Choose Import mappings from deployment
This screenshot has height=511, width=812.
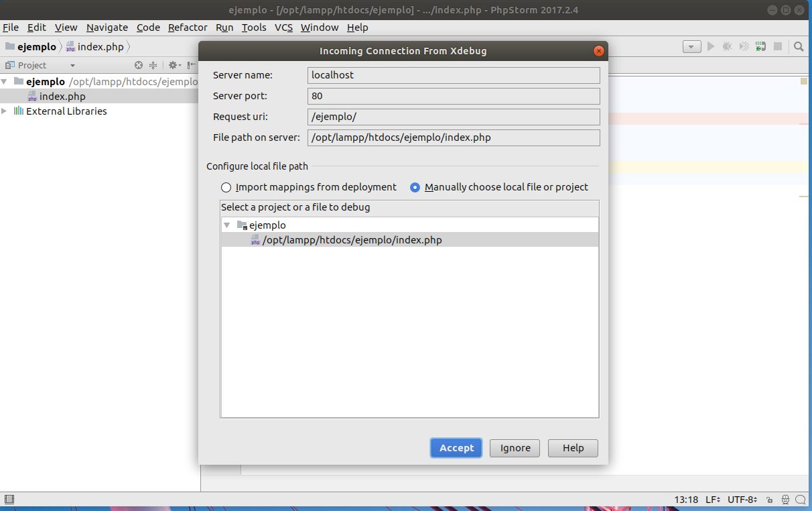pos(226,187)
